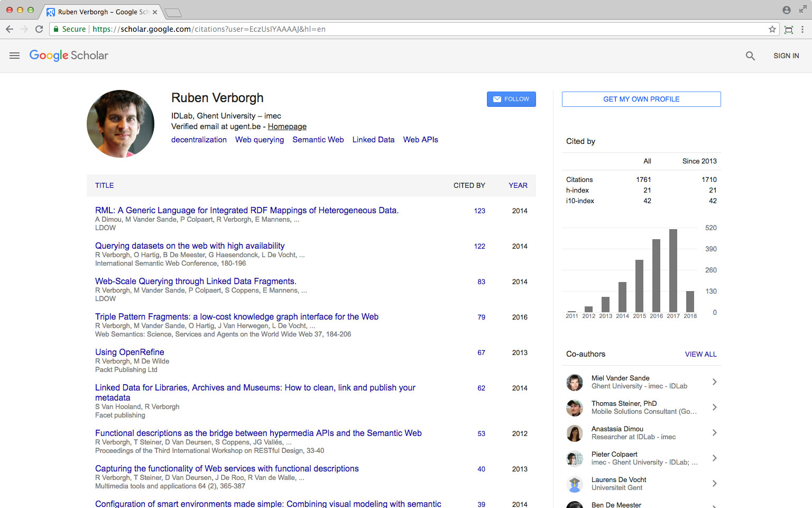Select the Web querying interest tag

260,140
